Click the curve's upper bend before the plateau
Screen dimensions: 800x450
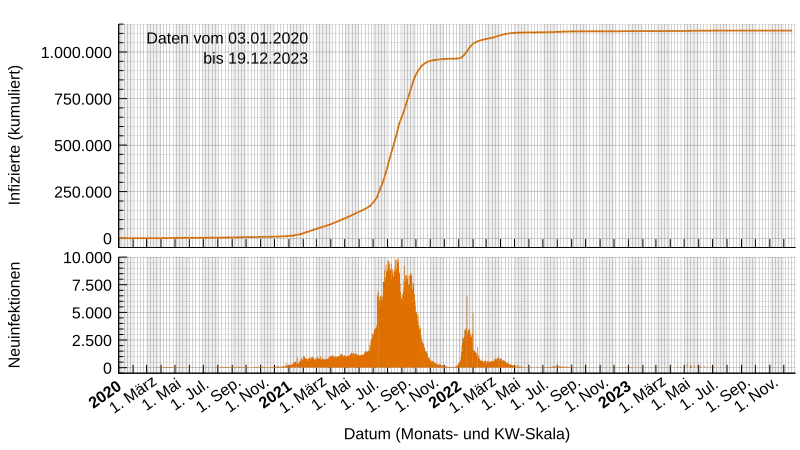(x=422, y=66)
